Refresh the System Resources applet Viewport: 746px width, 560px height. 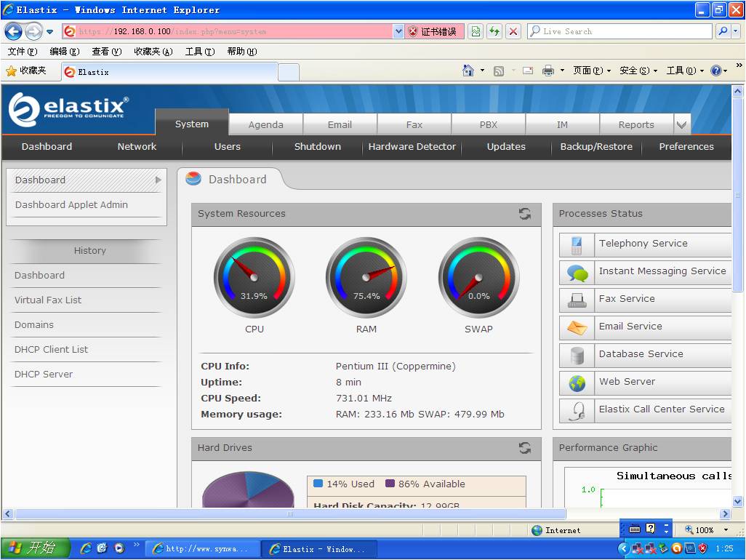click(x=525, y=214)
